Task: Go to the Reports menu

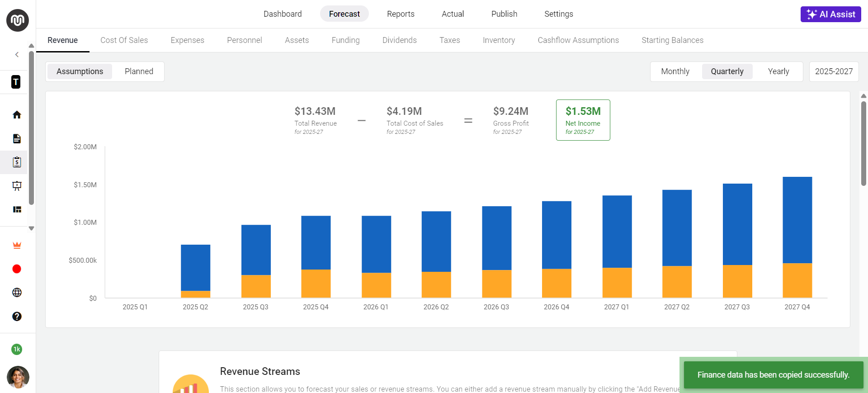Action: (x=401, y=14)
